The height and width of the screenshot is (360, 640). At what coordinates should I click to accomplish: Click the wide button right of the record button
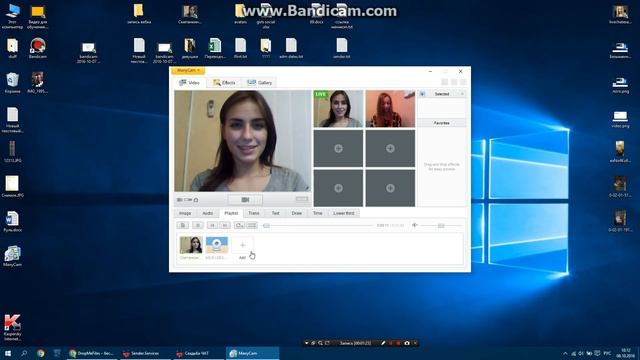[x=302, y=199]
